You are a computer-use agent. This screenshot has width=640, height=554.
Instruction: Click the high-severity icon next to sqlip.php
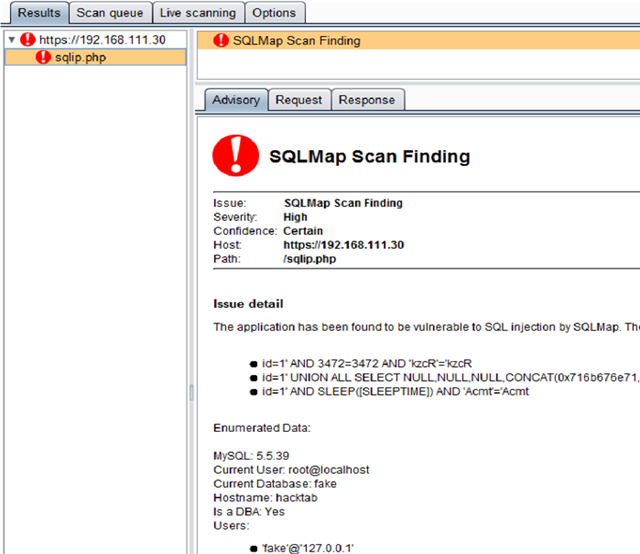43,57
